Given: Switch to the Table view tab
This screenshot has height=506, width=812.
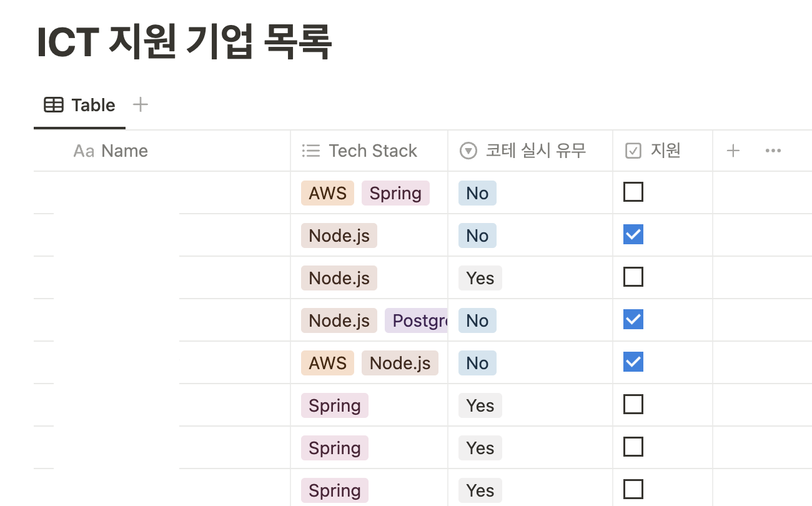Looking at the screenshot, I should [79, 105].
